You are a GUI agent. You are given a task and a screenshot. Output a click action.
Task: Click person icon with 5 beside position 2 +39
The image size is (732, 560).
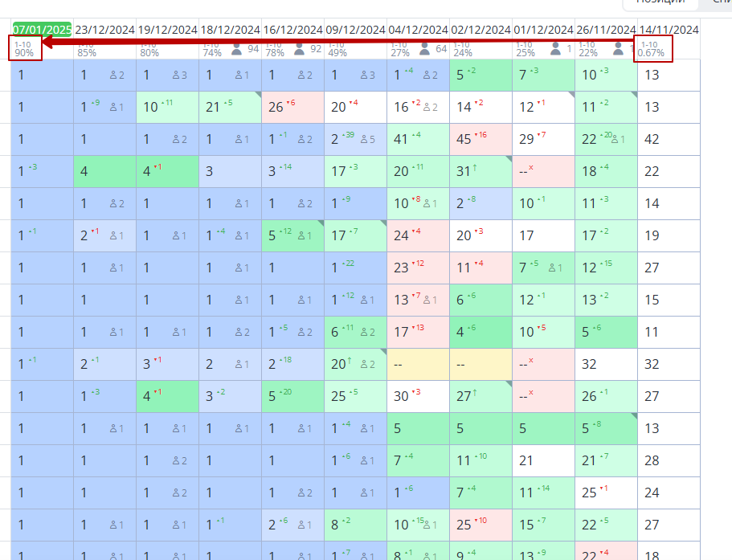(x=364, y=139)
